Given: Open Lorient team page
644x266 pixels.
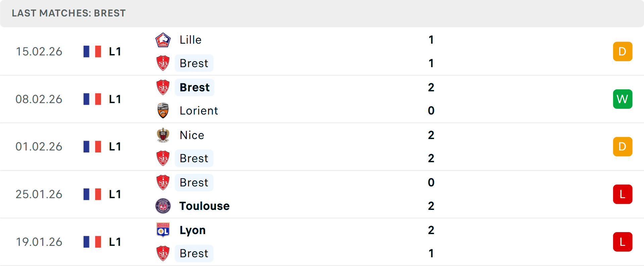Looking at the screenshot, I should pos(199,111).
